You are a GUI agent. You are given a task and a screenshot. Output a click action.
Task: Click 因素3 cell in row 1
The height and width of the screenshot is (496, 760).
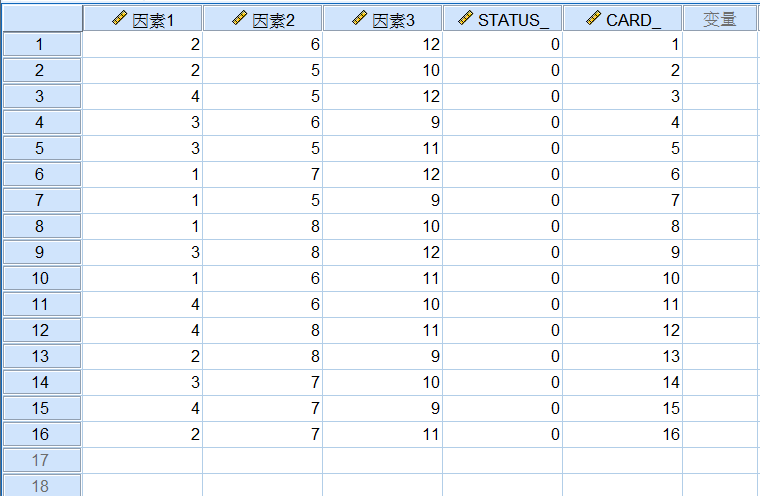coord(383,45)
